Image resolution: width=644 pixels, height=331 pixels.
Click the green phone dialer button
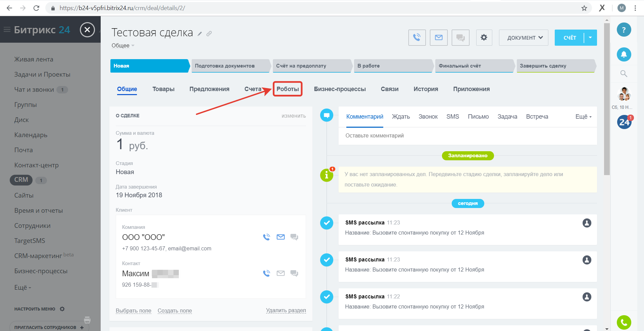(624, 323)
